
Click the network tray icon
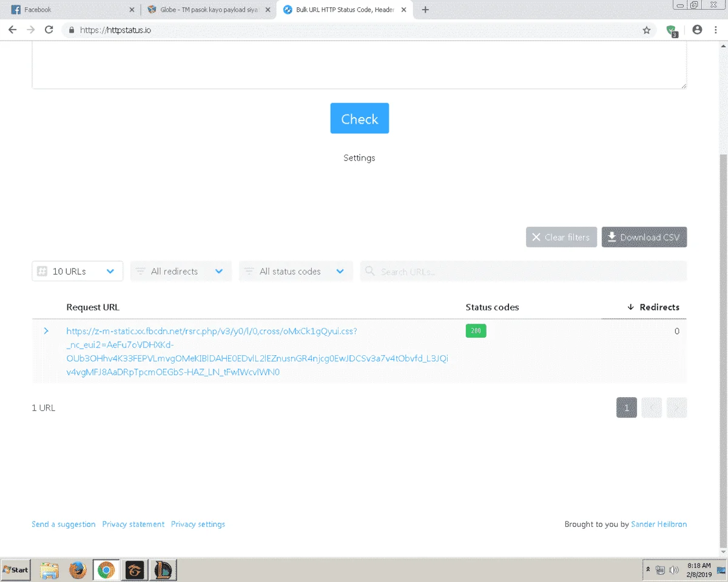point(661,570)
